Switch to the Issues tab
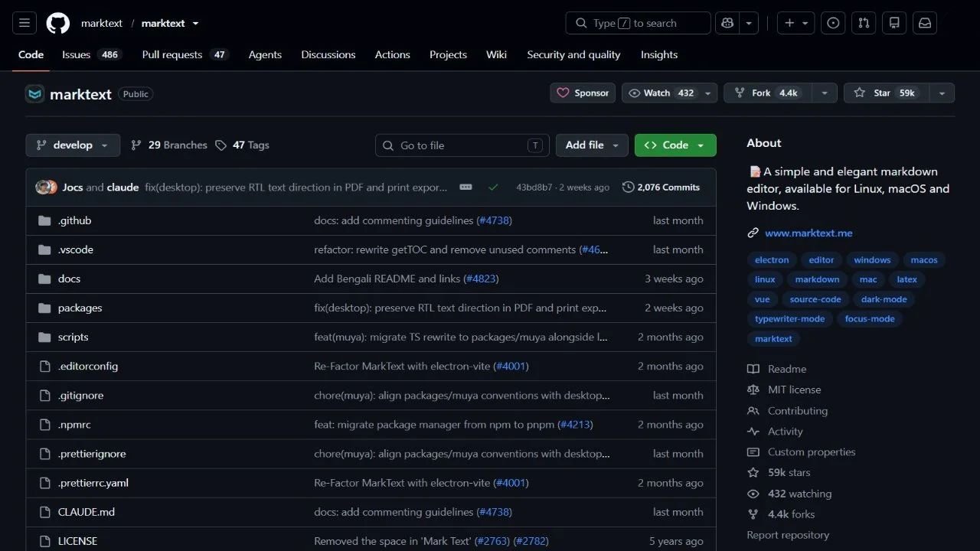This screenshot has width=980, height=551. click(x=91, y=55)
